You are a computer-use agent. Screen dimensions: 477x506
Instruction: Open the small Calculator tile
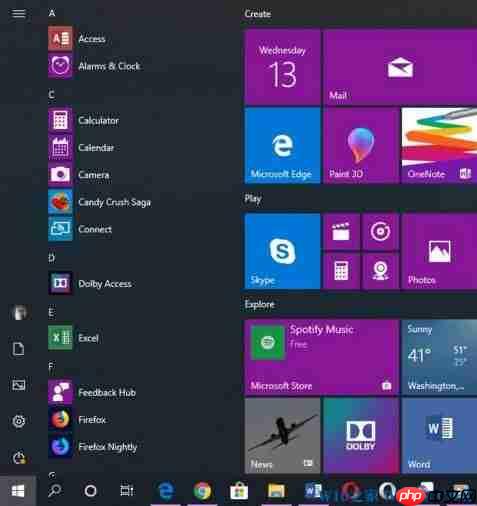tap(341, 271)
